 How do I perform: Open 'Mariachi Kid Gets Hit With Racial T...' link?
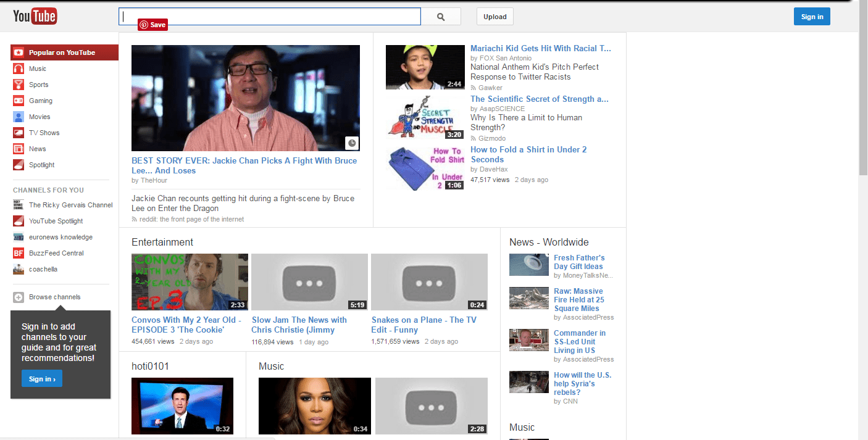[x=541, y=48]
